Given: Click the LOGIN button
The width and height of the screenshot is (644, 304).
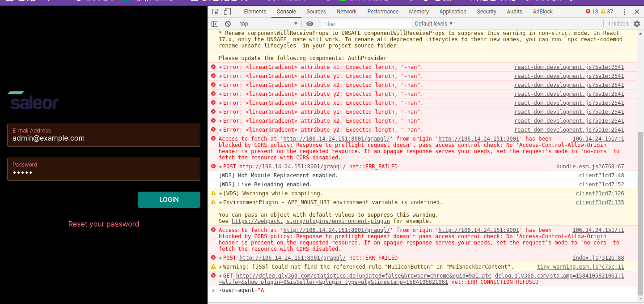Looking at the screenshot, I should [x=169, y=200].
